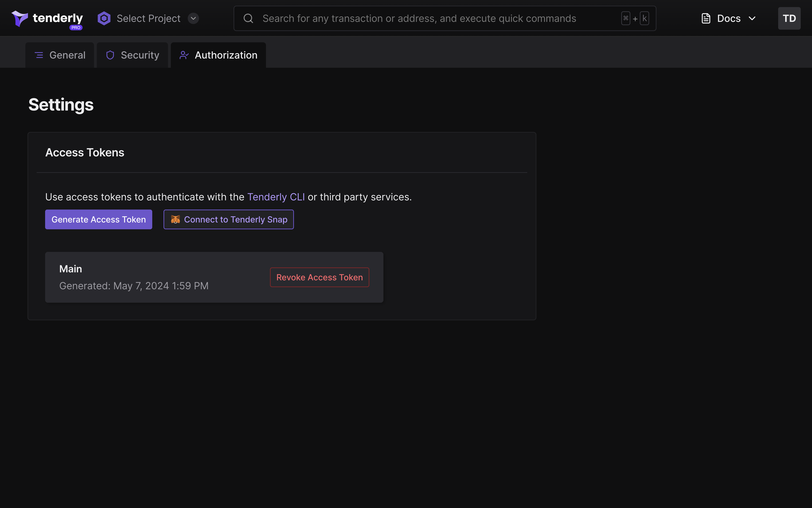Click the Settings page title
812x508 pixels.
(61, 105)
